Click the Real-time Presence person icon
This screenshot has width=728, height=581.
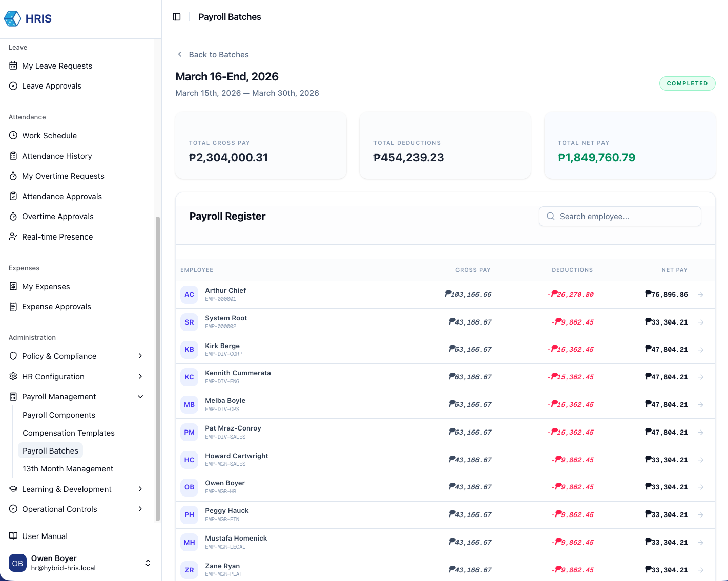(x=13, y=237)
